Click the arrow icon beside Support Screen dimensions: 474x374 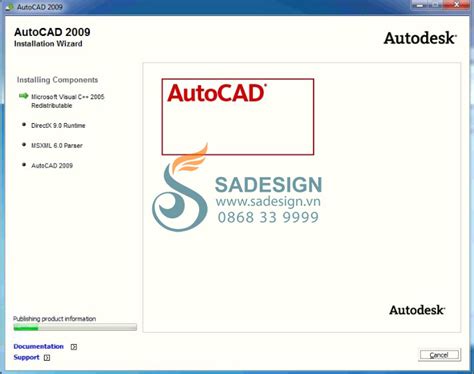47,358
